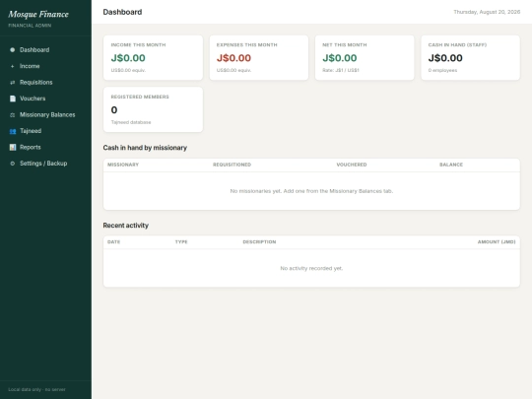Click the "US$0.00 equiv." text under Income
532x399 pixels.
128,70
